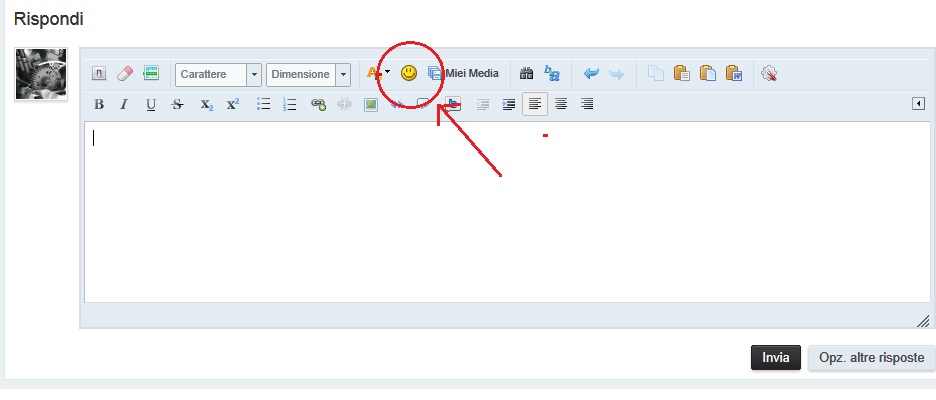Click the gear icon with red tool
936x400 pixels.
769,74
